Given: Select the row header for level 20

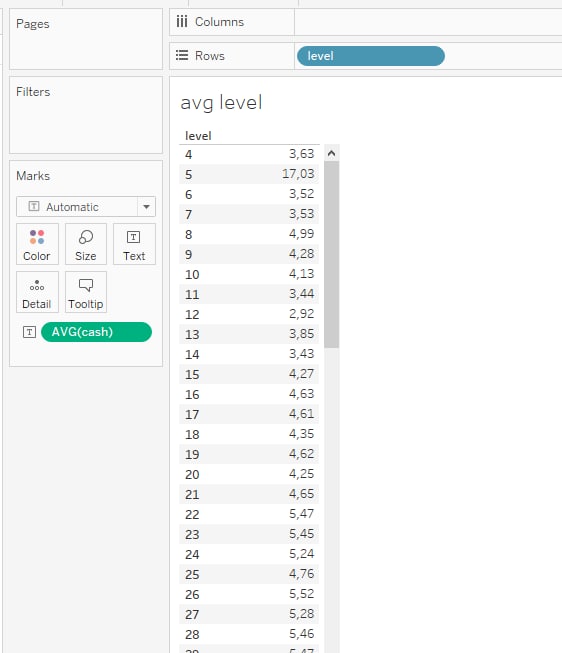Looking at the screenshot, I should 192,474.
